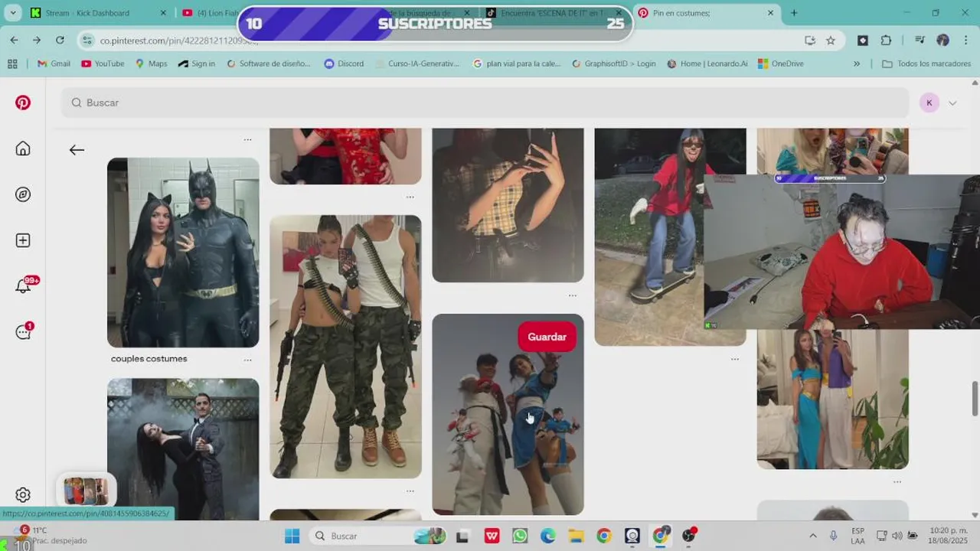
Task: Save the Street Fighter pin with Guardar
Action: click(x=547, y=337)
